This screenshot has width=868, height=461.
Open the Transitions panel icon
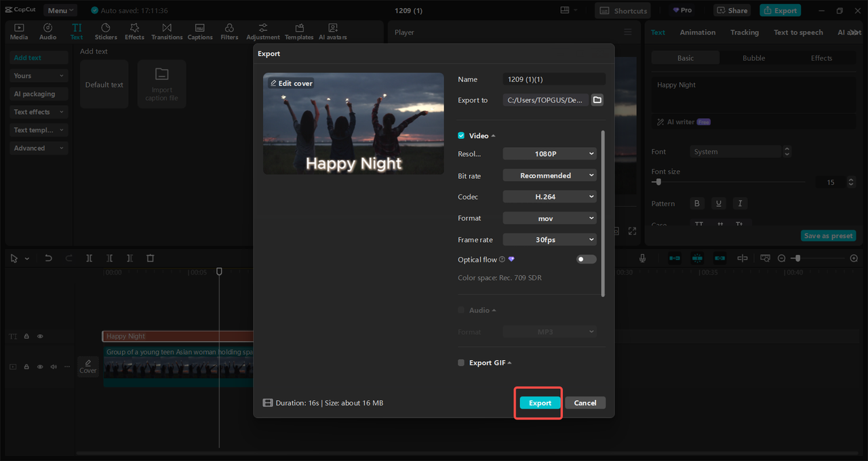coord(167,31)
